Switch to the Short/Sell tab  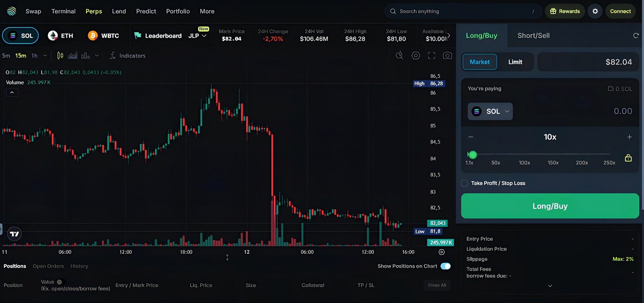click(533, 35)
